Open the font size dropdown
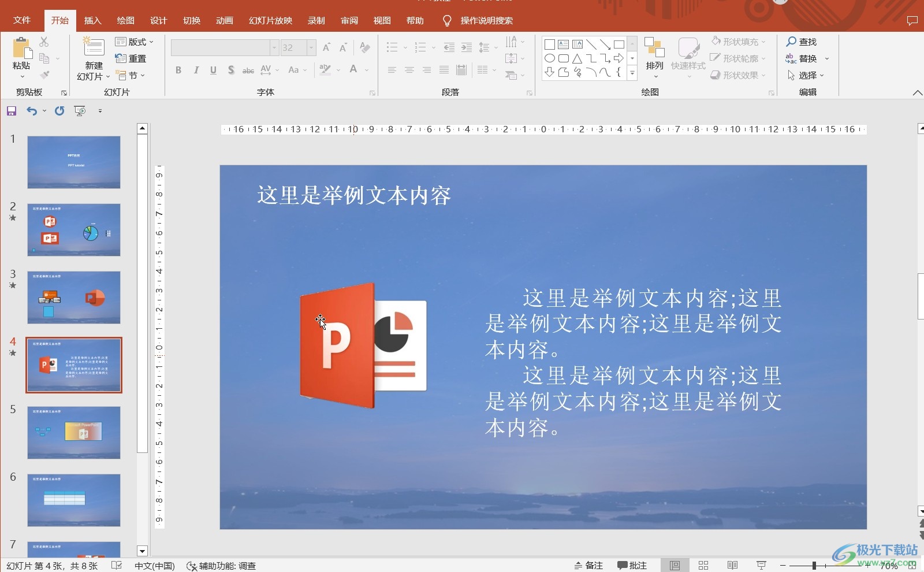The width and height of the screenshot is (924, 572). pyautogui.click(x=311, y=47)
